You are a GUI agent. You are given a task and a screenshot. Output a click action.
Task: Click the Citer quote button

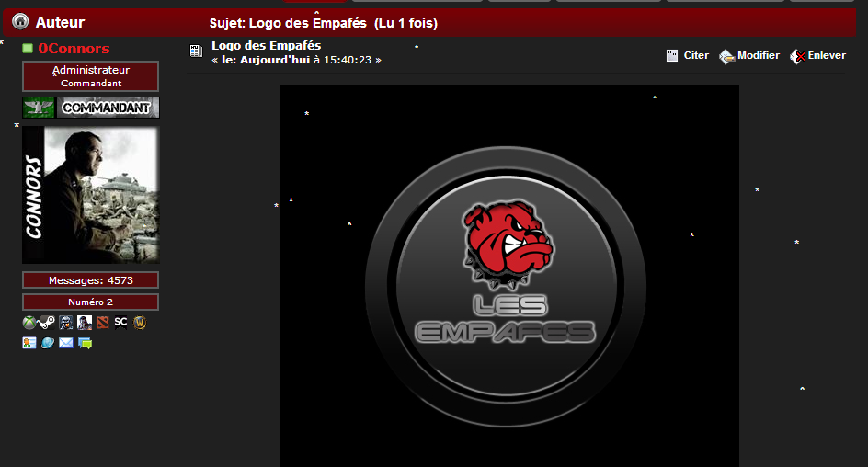687,55
